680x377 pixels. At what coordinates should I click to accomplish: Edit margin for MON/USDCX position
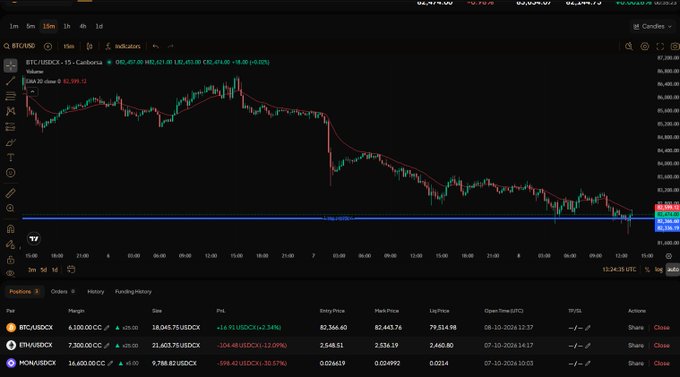(x=110, y=364)
